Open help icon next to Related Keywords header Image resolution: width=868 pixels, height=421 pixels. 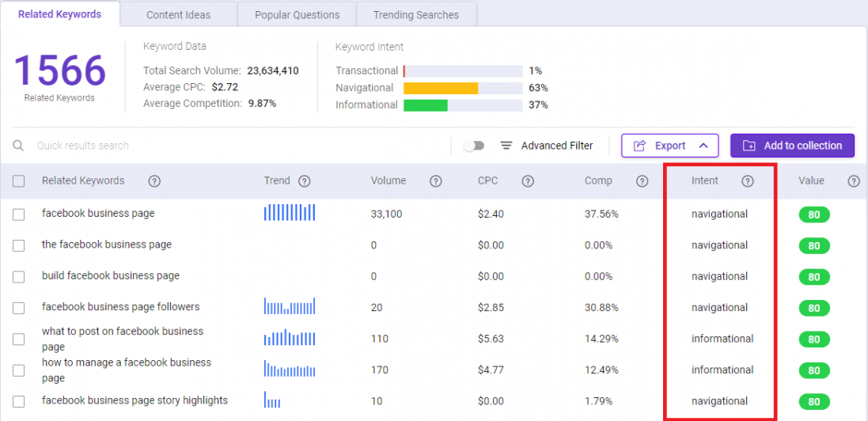154,181
